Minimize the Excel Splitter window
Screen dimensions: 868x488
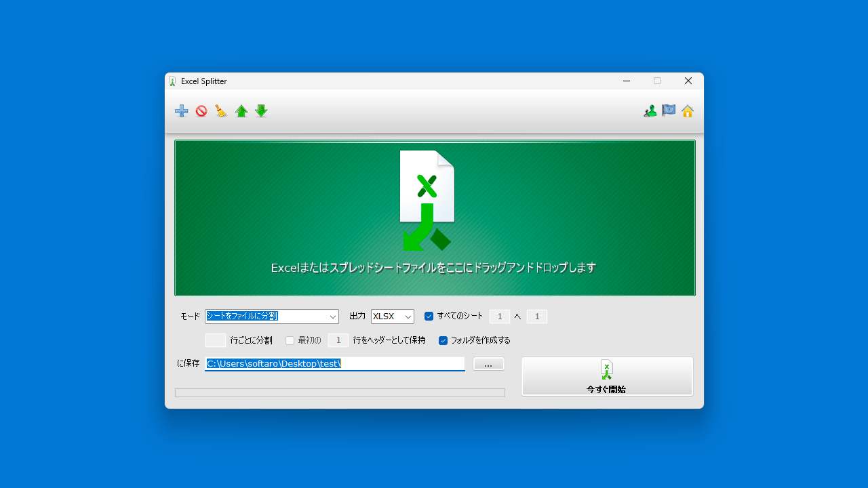[626, 81]
